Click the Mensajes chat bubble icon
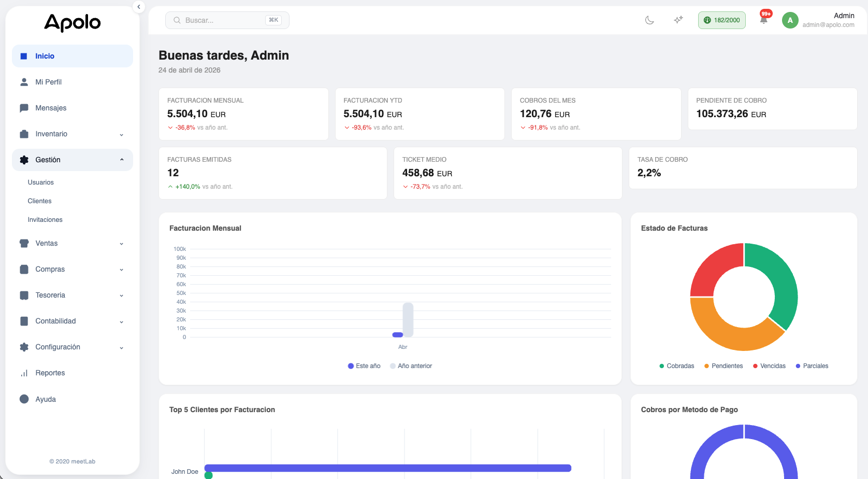 (24, 108)
